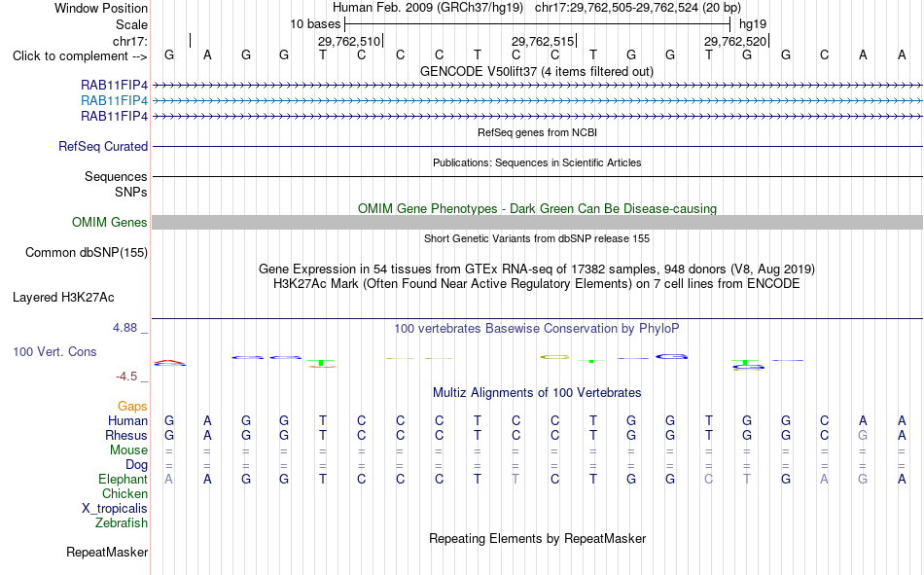Click the GENCODE V50lift37 track title
924x575 pixels.
pyautogui.click(x=537, y=71)
